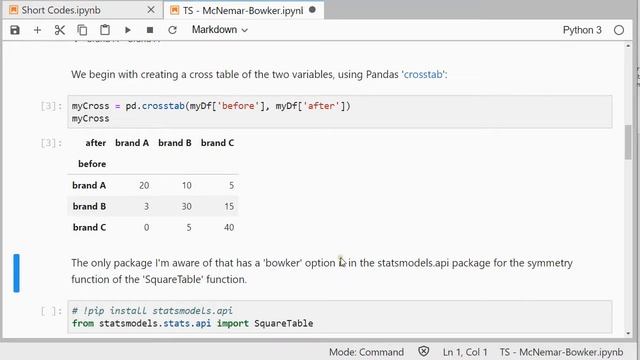Screen dimensions: 640x360
Task: Click the cell value 15
Action: click(x=229, y=206)
